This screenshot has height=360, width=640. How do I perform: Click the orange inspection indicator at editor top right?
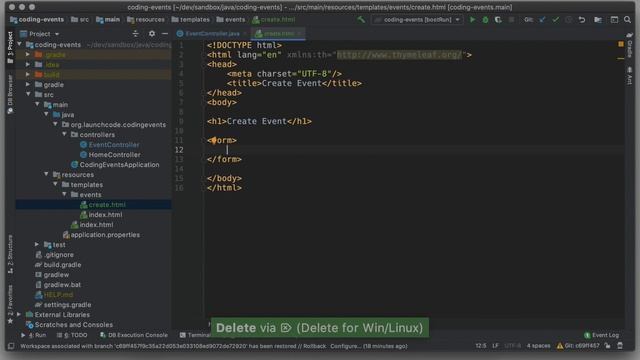pyautogui.click(x=620, y=44)
